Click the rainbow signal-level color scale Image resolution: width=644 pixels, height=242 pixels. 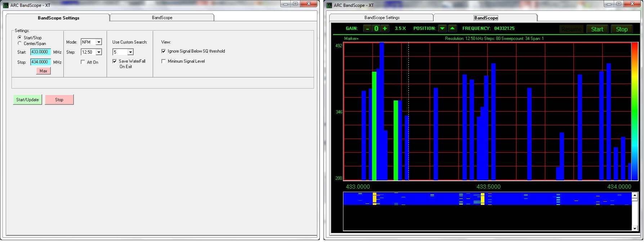click(x=635, y=111)
